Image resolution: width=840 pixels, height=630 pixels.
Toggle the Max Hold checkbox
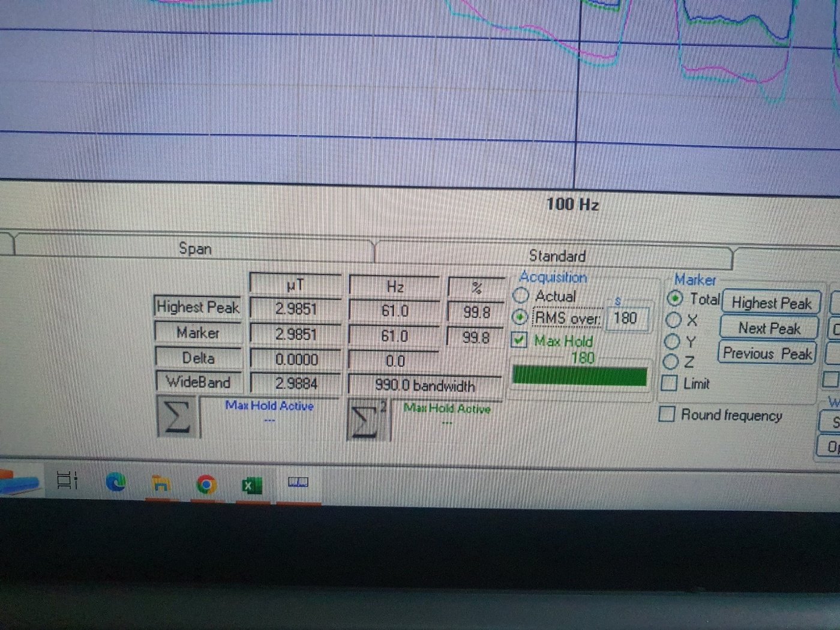point(519,340)
